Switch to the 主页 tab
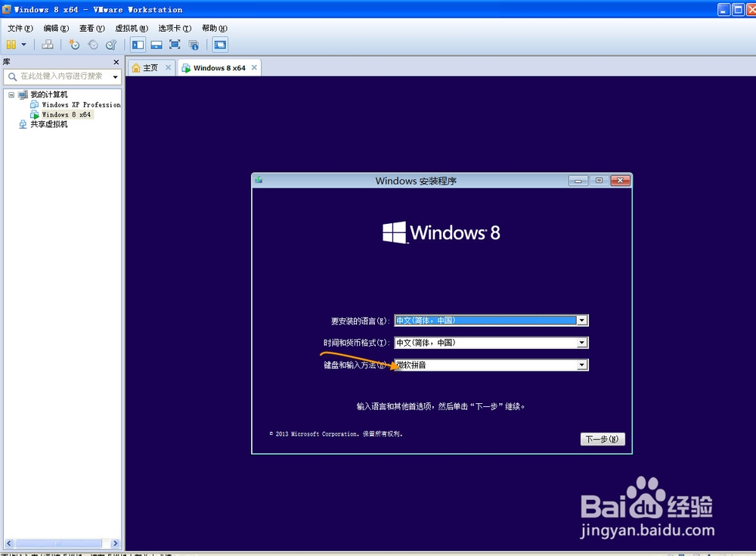756x556 pixels. 150,67
